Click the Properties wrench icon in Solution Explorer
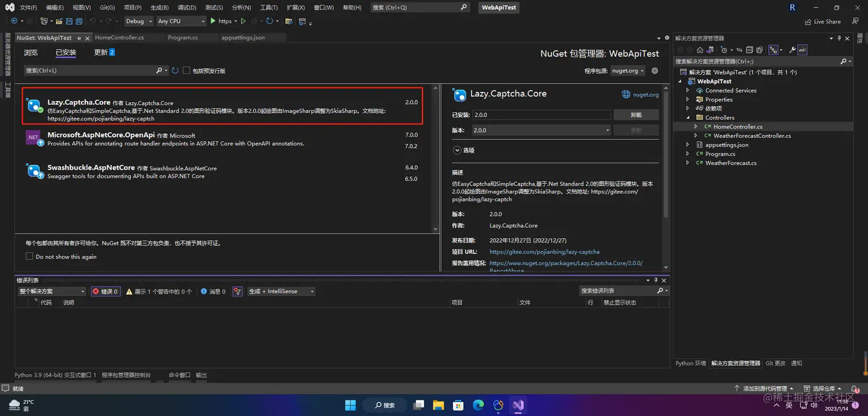Image resolution: width=868 pixels, height=416 pixels. (x=792, y=50)
